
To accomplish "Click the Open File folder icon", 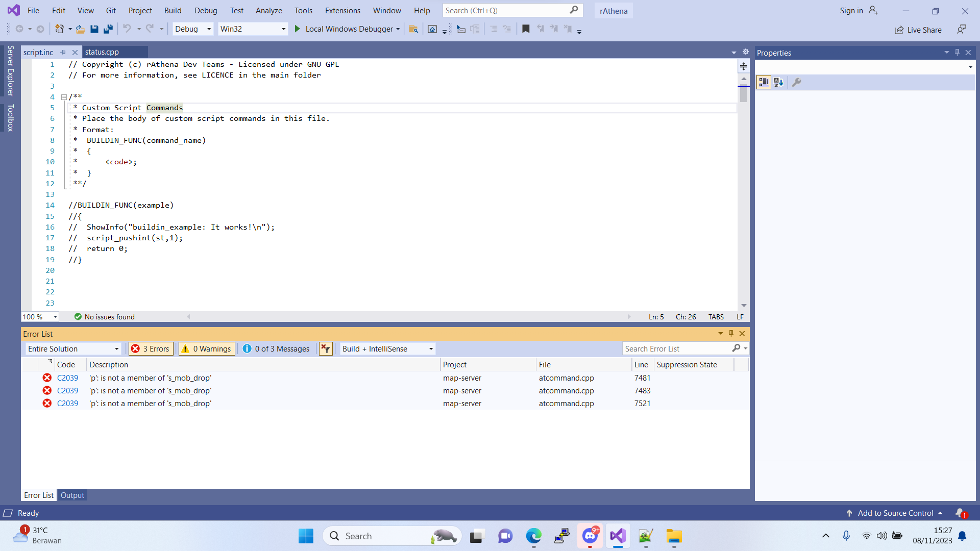I will click(80, 29).
